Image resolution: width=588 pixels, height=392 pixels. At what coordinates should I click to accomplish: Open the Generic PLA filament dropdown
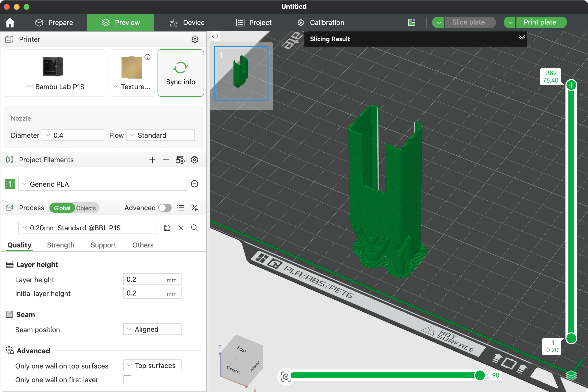[x=103, y=184]
